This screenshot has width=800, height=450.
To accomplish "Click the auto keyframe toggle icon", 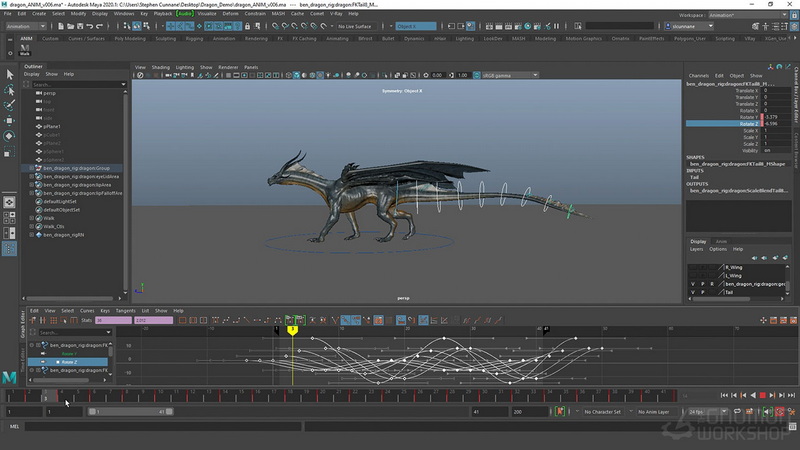I will pyautogui.click(x=780, y=412).
